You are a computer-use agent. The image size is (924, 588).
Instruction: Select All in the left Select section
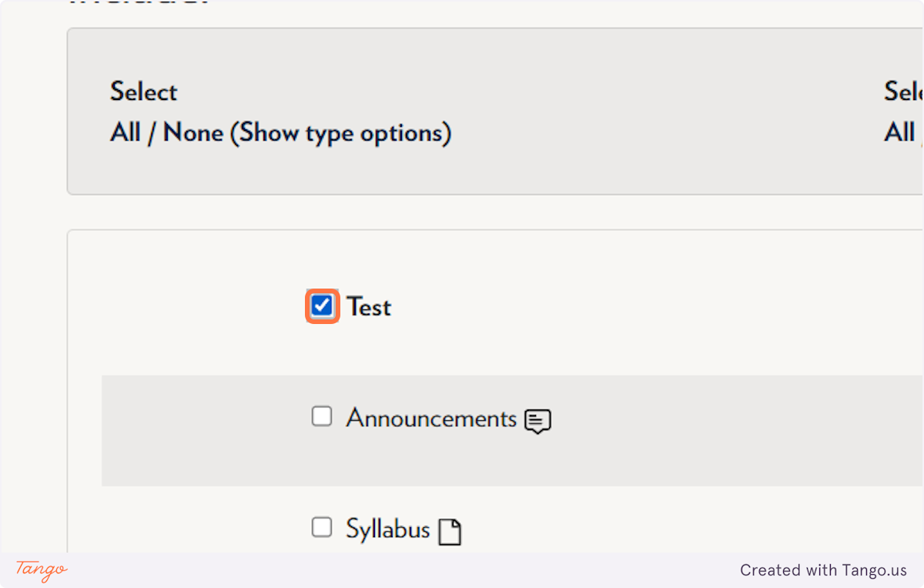[125, 132]
